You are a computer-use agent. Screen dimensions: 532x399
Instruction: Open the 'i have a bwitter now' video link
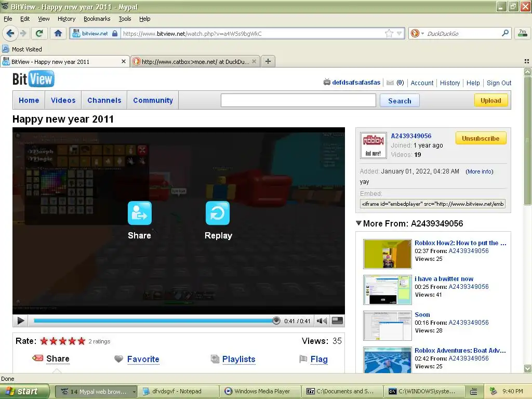pos(444,279)
